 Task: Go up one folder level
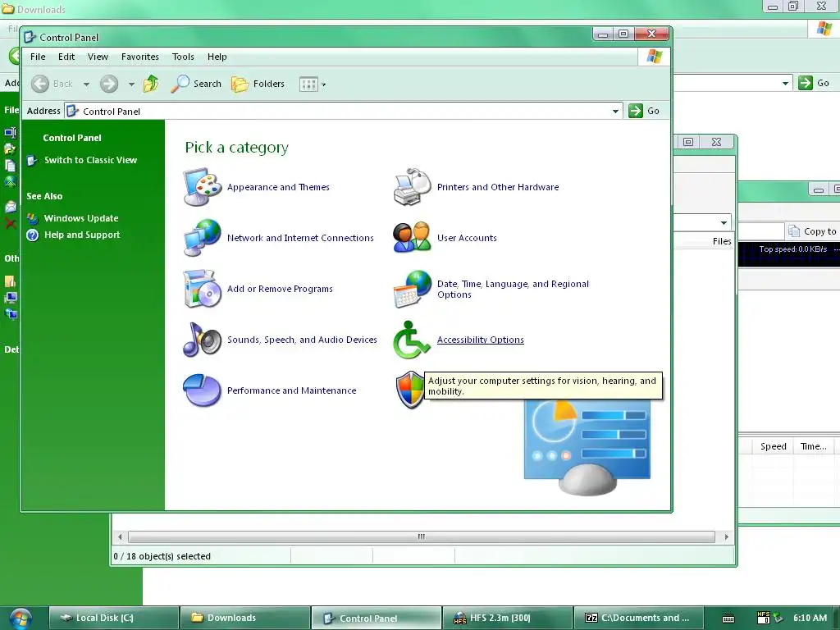click(151, 84)
